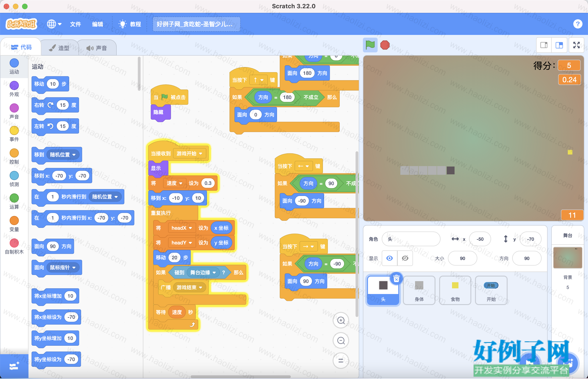Viewport: 588px width, 379px height.
Task: Open the 文件 menu
Action: pos(75,24)
